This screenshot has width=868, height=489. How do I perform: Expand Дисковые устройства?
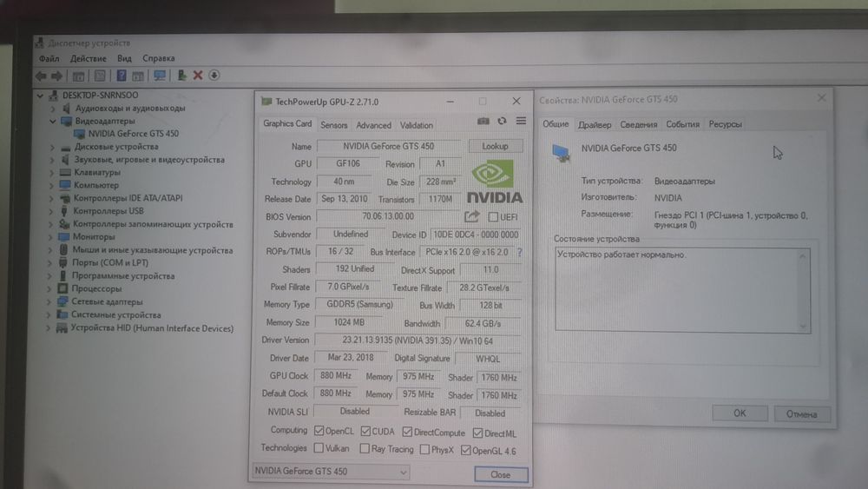tap(52, 148)
